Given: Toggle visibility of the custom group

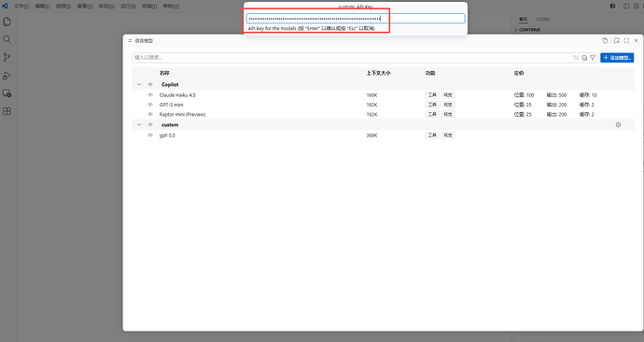Looking at the screenshot, I should point(150,124).
